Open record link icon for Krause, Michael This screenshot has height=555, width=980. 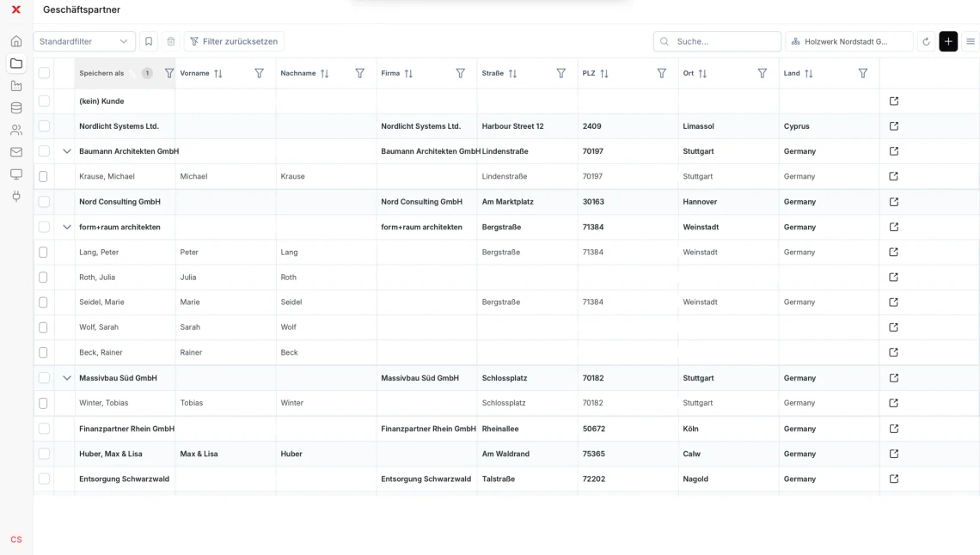894,176
